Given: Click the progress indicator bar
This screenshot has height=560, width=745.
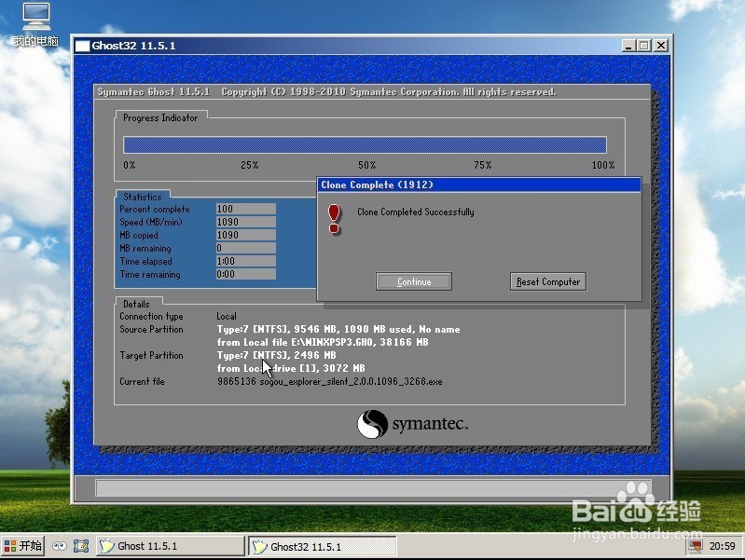Looking at the screenshot, I should [365, 144].
